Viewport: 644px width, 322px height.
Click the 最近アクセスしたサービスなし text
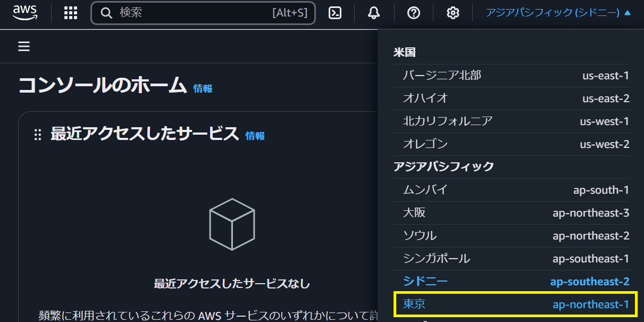(232, 284)
